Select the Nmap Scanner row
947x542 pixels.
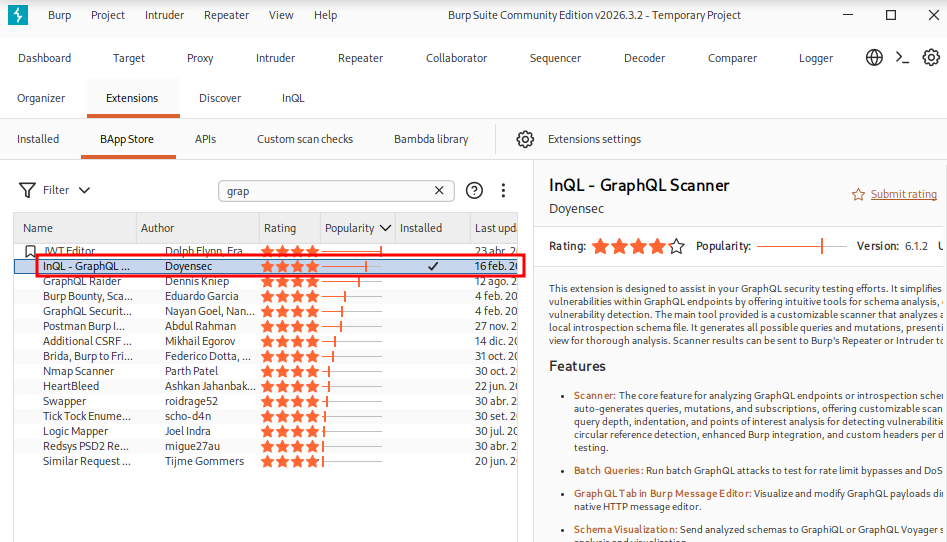[x=266, y=371]
